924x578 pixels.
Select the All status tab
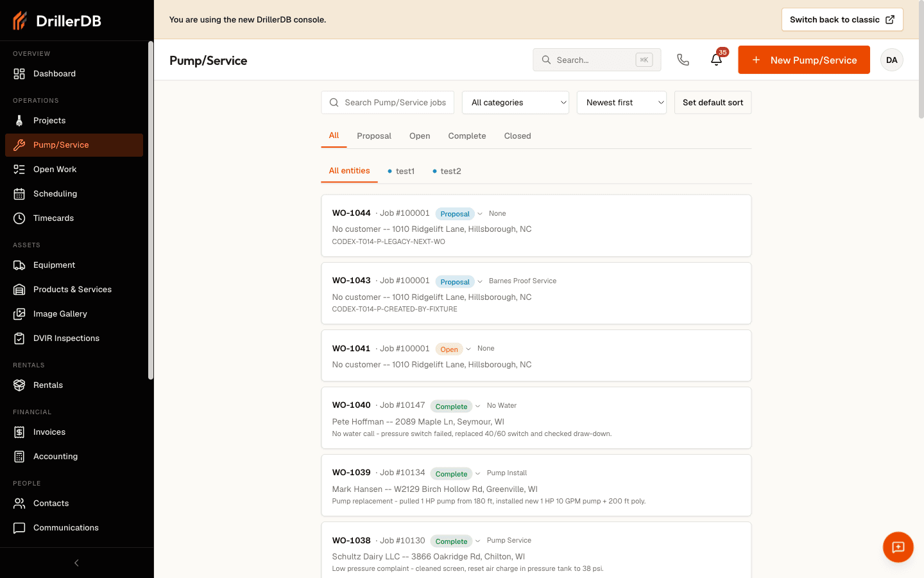(x=334, y=136)
